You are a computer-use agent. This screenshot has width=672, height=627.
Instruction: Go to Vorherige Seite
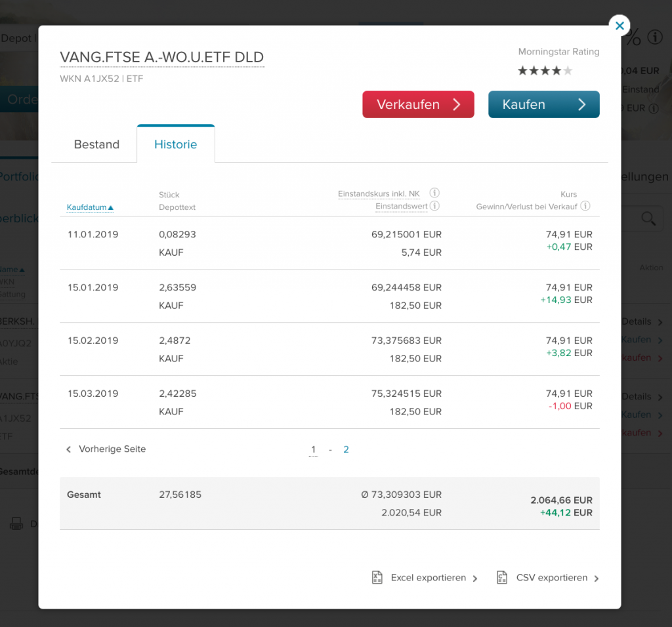pos(106,449)
